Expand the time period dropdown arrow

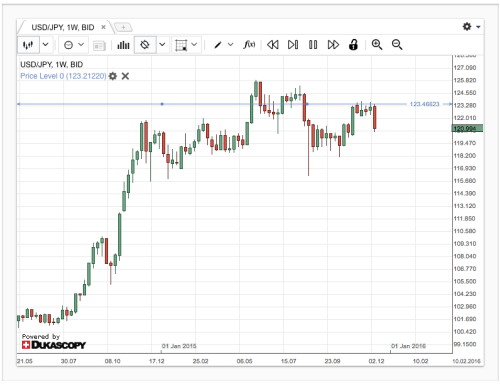[x=81, y=44]
